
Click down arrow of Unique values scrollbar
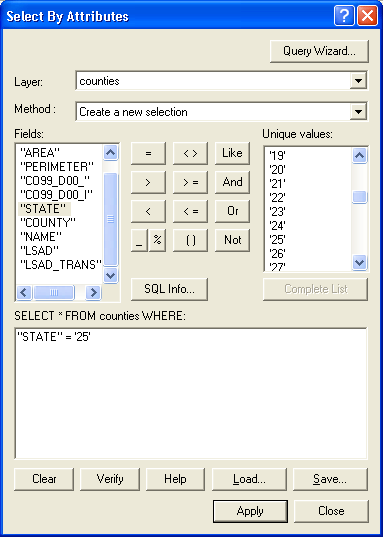(x=360, y=263)
